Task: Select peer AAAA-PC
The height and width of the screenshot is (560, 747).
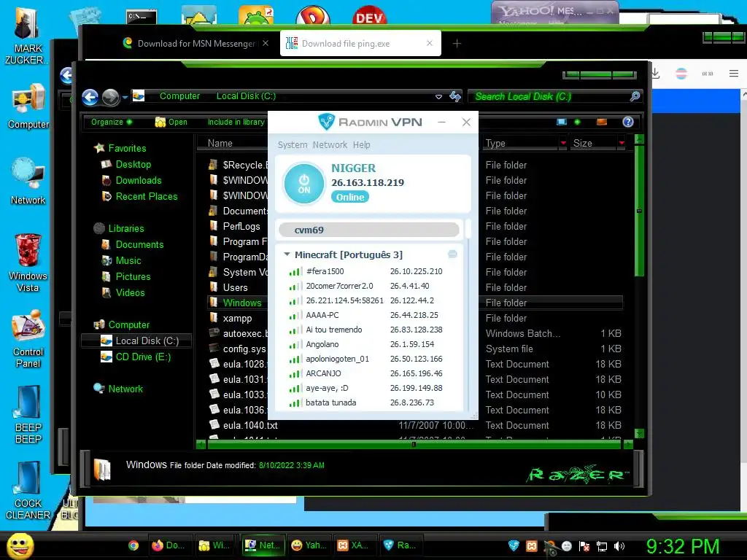Action: pos(368,315)
